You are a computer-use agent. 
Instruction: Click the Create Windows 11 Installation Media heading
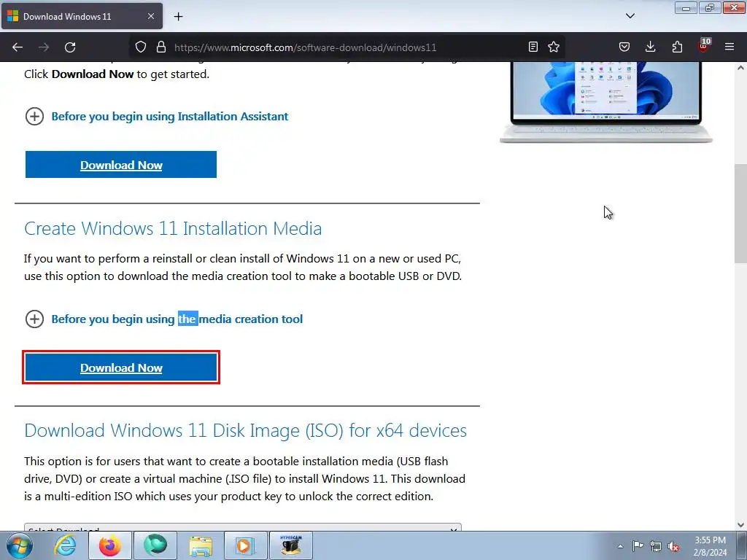[173, 228]
